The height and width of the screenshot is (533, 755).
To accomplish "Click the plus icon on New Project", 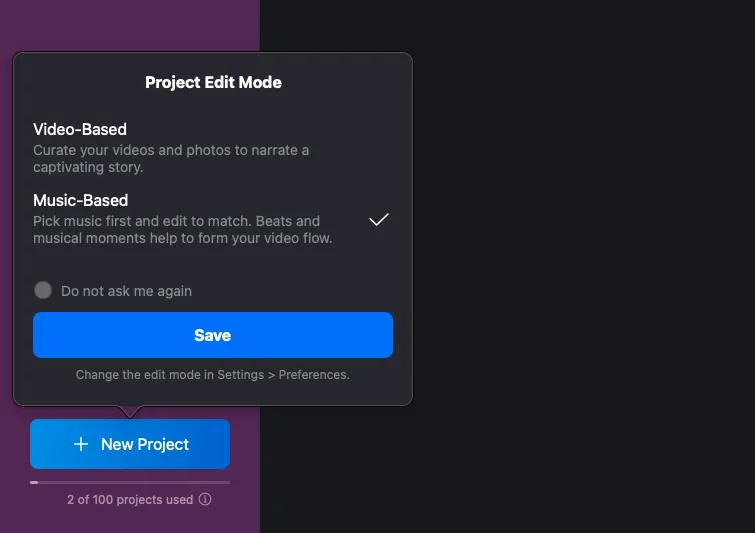I will tap(81, 444).
